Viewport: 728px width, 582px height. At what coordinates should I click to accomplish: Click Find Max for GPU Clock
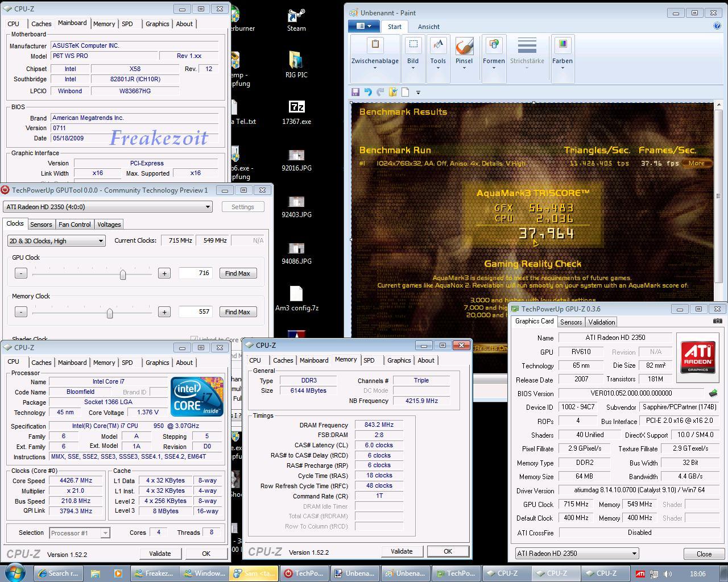[x=238, y=273]
